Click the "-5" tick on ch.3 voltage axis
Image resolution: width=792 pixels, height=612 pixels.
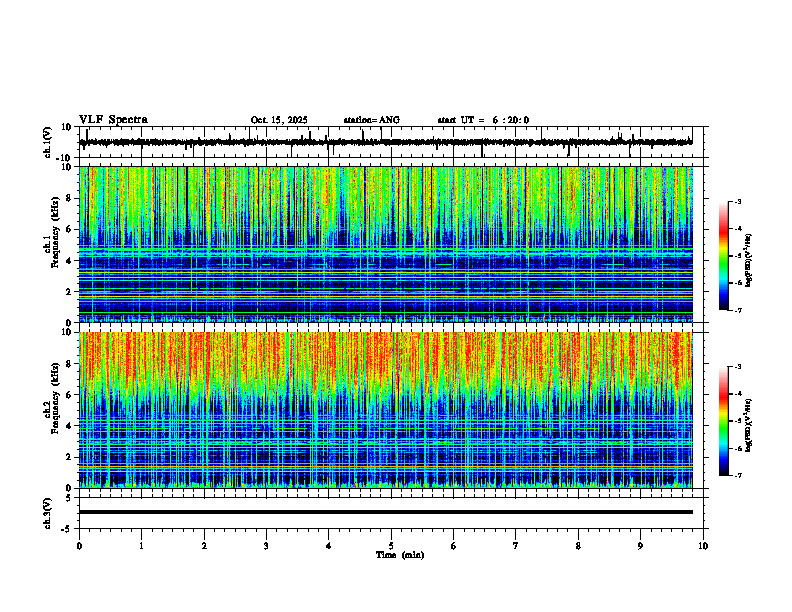point(68,529)
